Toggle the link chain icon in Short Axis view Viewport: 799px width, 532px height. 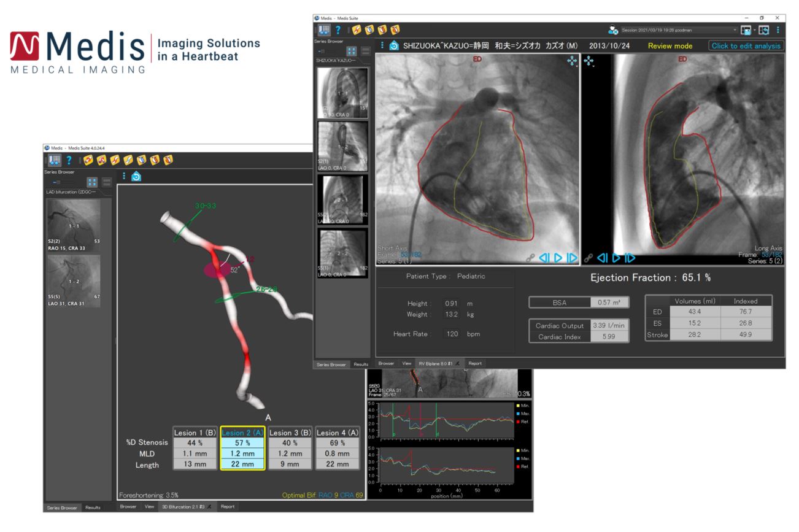tap(530, 258)
